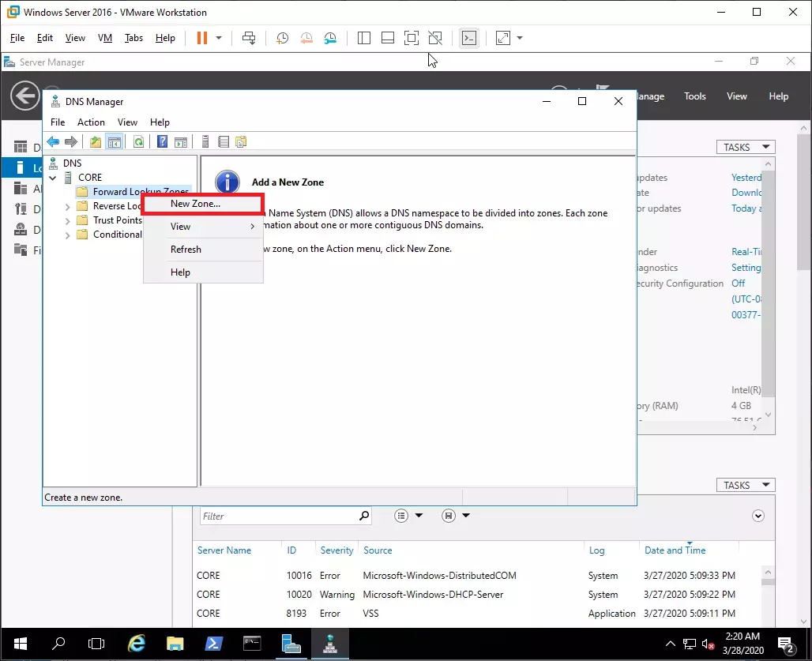
Task: Launch Internet Explorer from taskbar
Action: coord(136,644)
